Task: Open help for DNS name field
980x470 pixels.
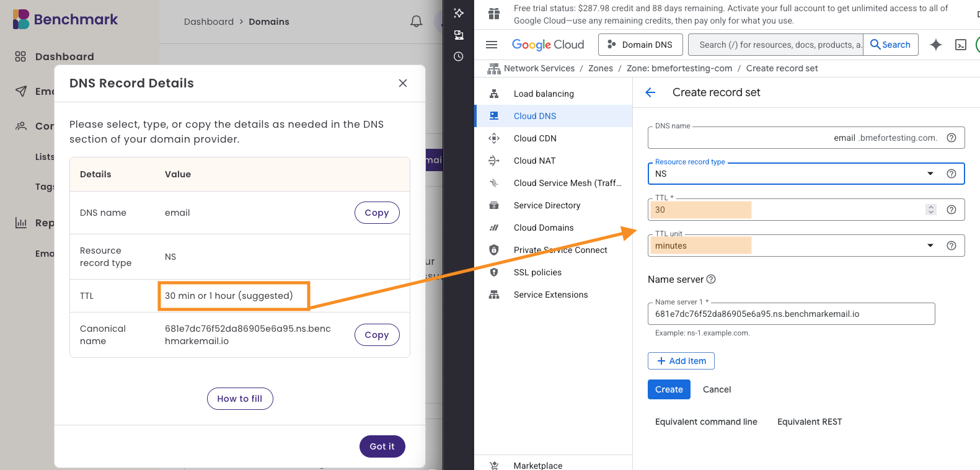Action: tap(951, 138)
